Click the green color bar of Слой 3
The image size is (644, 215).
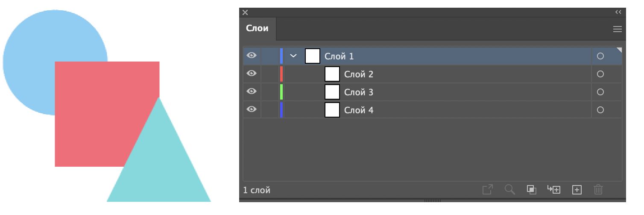281,92
